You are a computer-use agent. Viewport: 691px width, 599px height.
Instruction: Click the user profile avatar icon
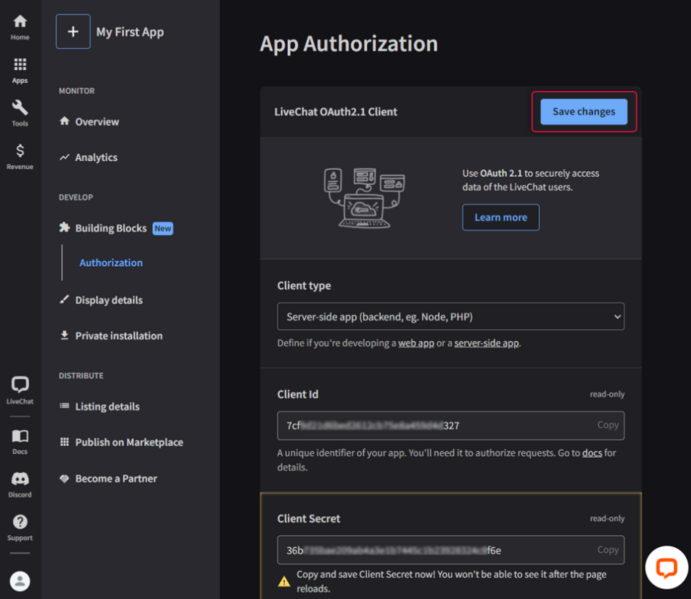pos(20,581)
